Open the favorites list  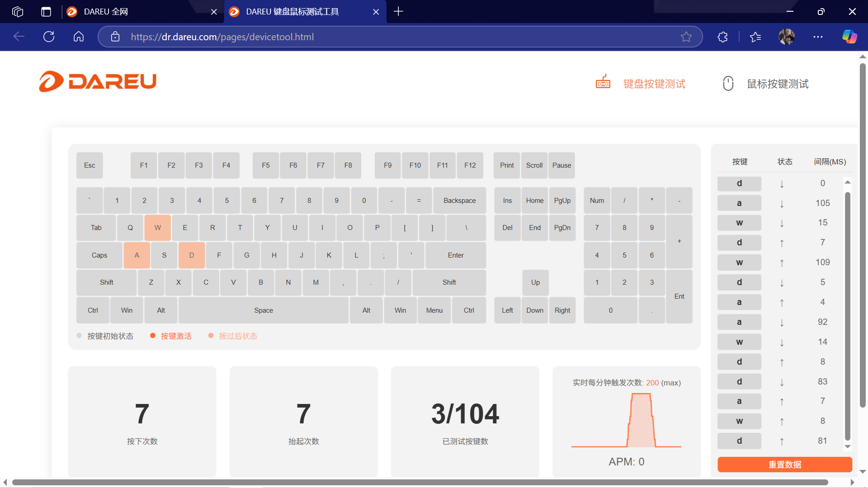click(x=755, y=37)
